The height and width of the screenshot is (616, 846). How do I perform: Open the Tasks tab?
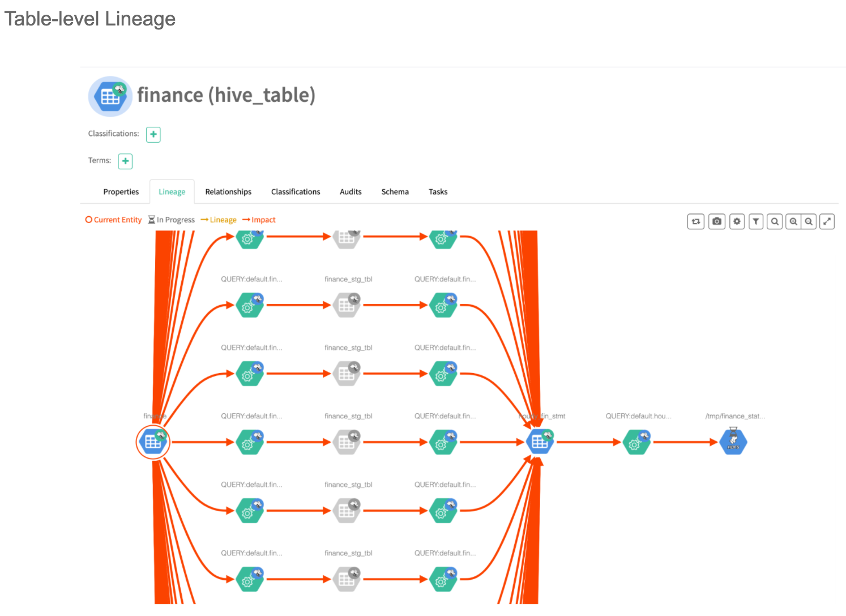pos(438,192)
